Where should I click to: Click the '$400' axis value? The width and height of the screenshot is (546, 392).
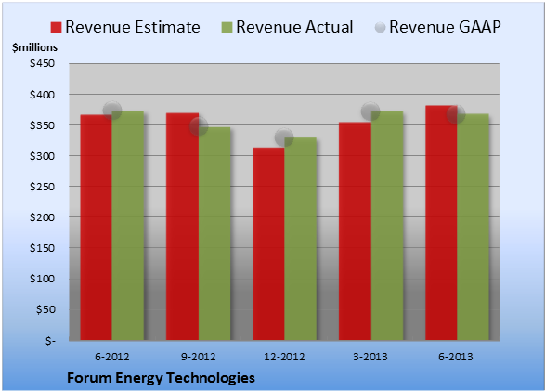(x=42, y=95)
